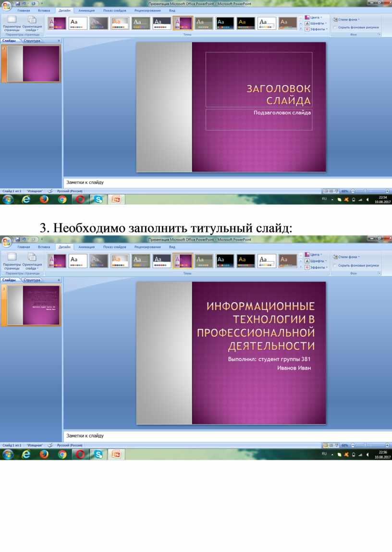Open Ориентация слайда dropdown, upper screenshot
Viewport: 392px width, 552px height.
point(32,24)
